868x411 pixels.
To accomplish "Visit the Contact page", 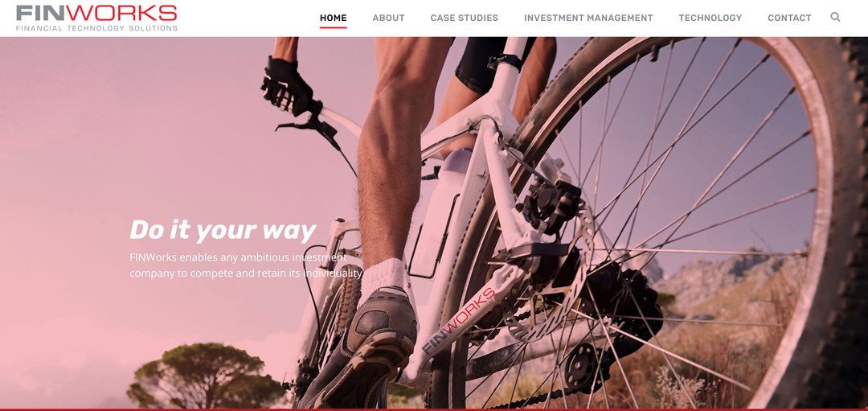I will click(789, 18).
